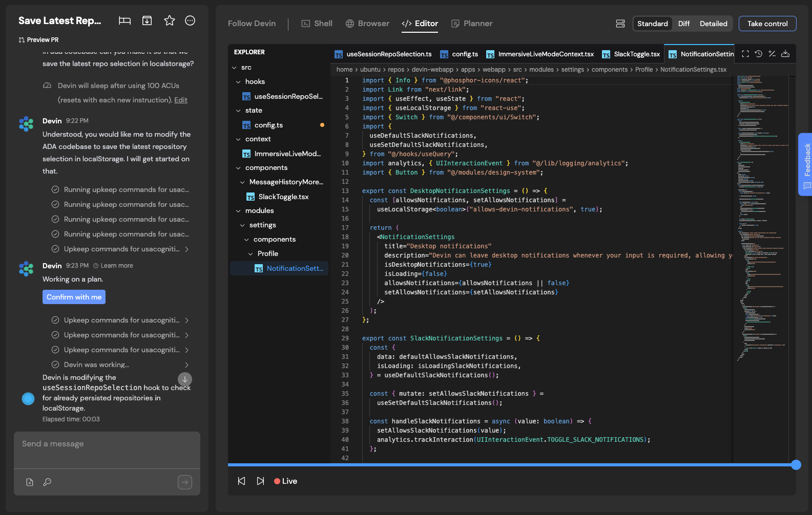Click the timeline progress slider handle

[796, 465]
